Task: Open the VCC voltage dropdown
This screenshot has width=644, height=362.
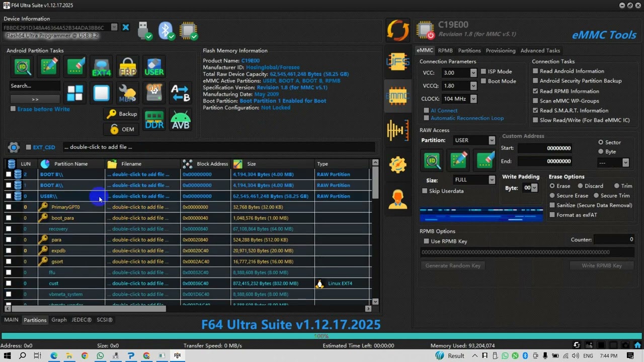Action: point(473,73)
